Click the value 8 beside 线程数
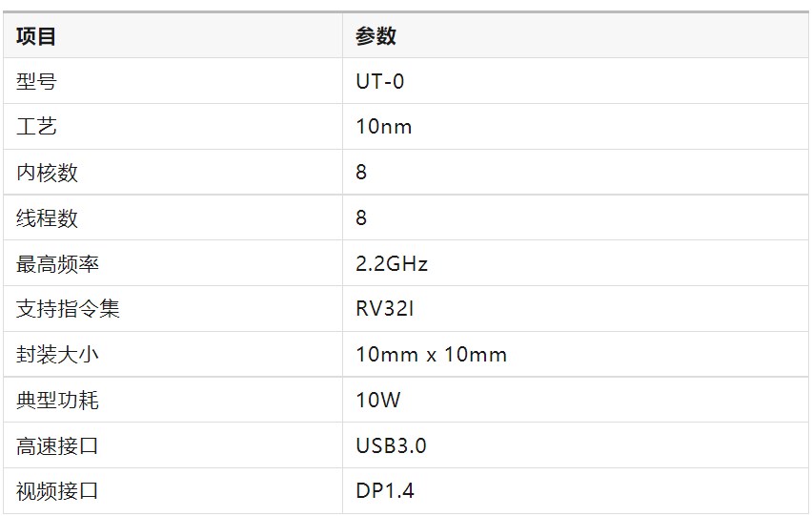 click(x=361, y=218)
